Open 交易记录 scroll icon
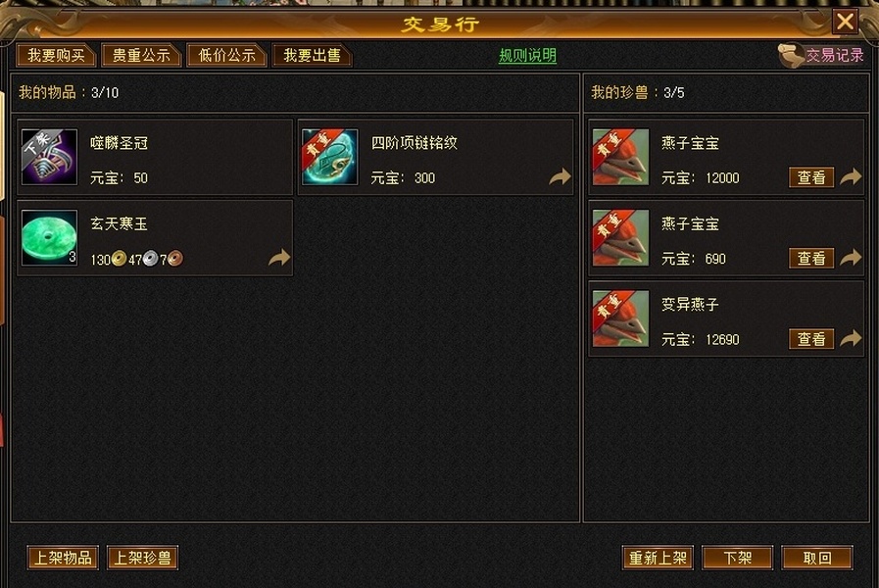This screenshot has height=588, width=879. [x=791, y=56]
